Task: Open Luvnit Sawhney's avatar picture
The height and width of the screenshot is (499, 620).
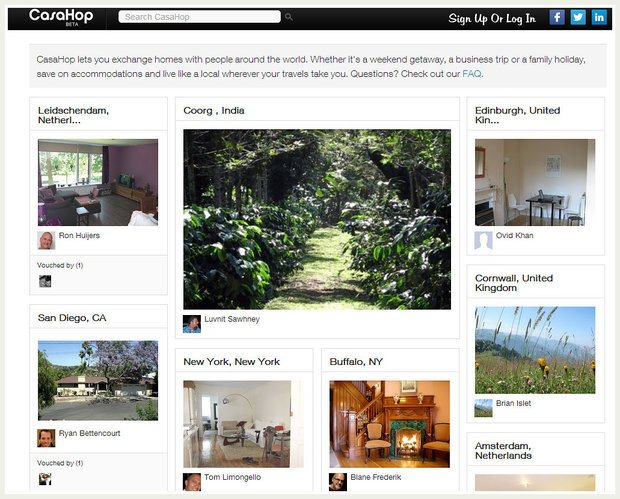Action: 192,324
